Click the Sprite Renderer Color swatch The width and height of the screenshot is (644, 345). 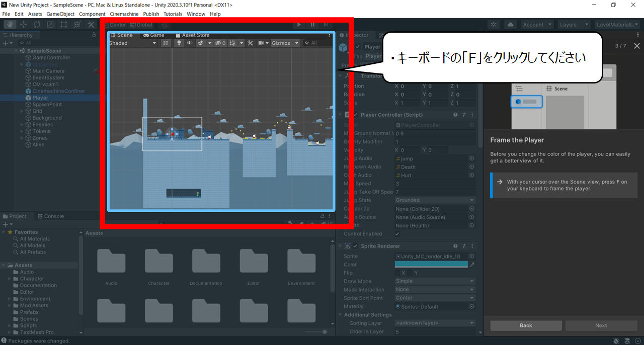click(x=431, y=265)
